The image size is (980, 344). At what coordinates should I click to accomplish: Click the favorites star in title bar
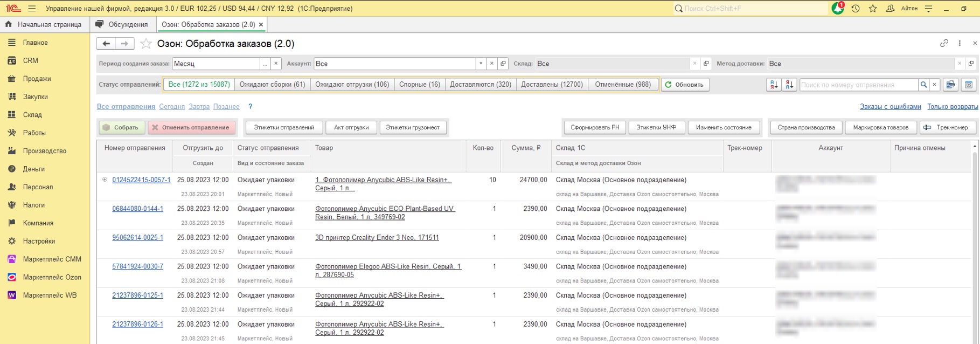(873, 9)
